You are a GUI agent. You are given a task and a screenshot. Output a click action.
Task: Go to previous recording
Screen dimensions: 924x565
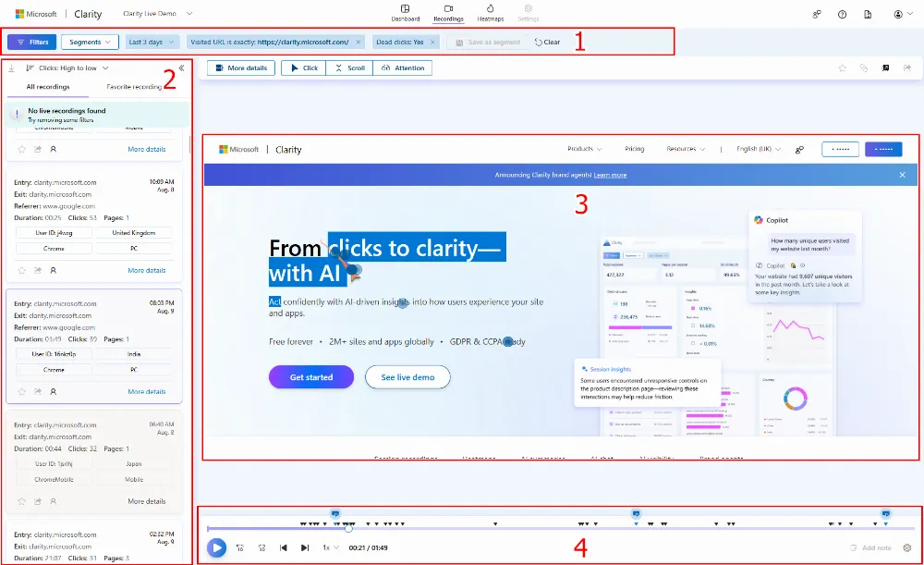pos(284,548)
